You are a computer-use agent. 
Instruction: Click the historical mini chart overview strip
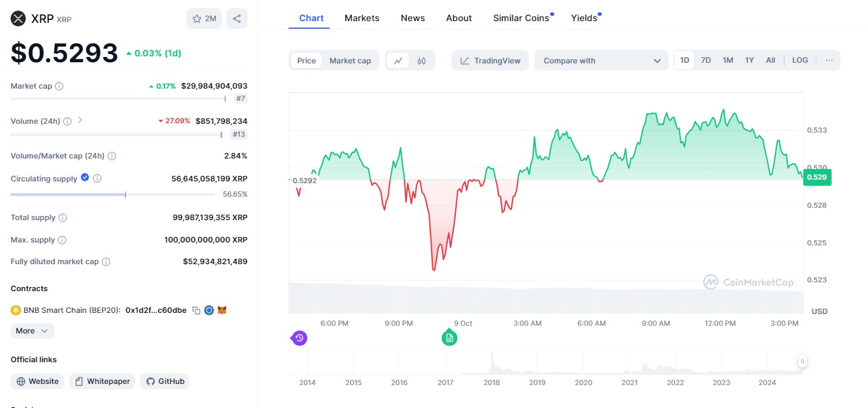point(545,362)
